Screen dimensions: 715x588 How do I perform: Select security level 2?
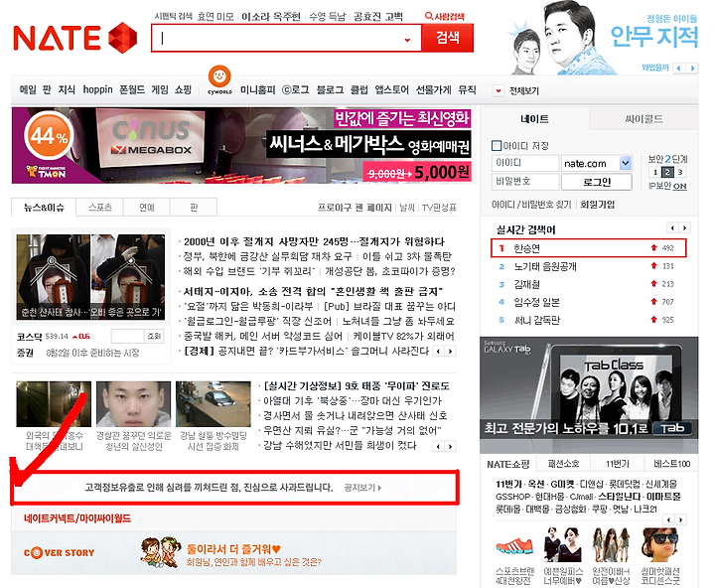(667, 173)
